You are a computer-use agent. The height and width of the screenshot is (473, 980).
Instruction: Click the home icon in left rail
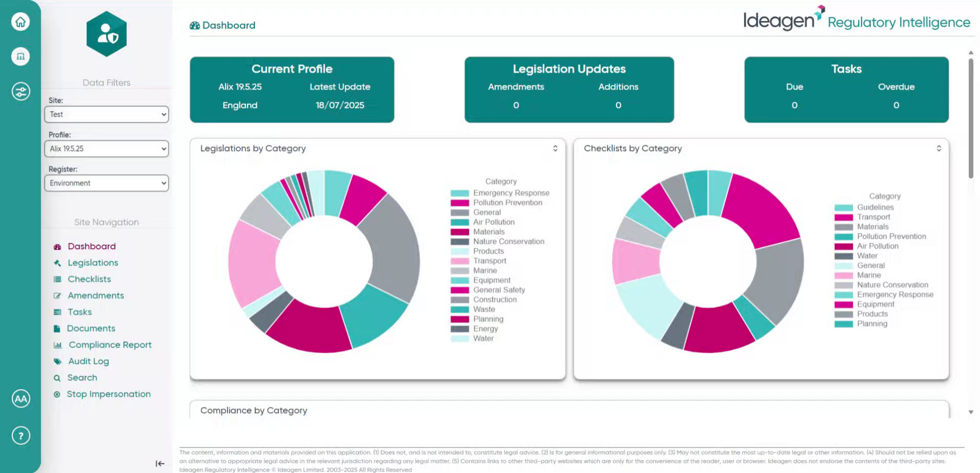20,22
